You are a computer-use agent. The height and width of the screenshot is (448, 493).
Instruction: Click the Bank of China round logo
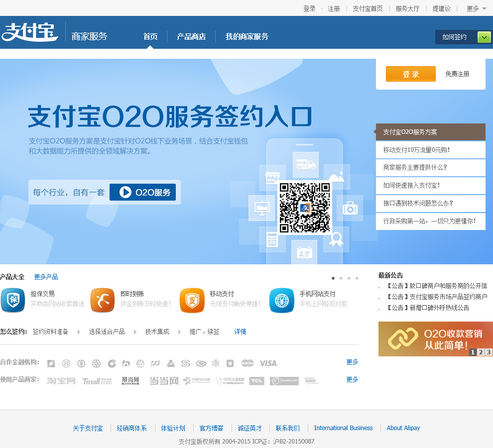point(97,363)
